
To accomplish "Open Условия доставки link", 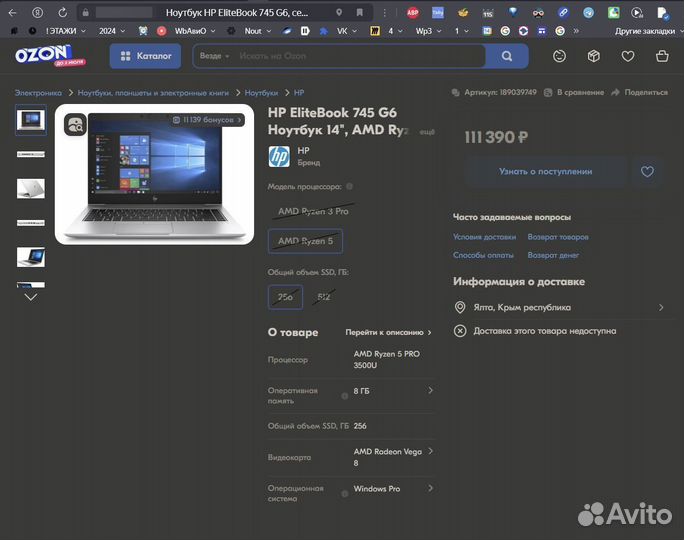I will click(484, 237).
